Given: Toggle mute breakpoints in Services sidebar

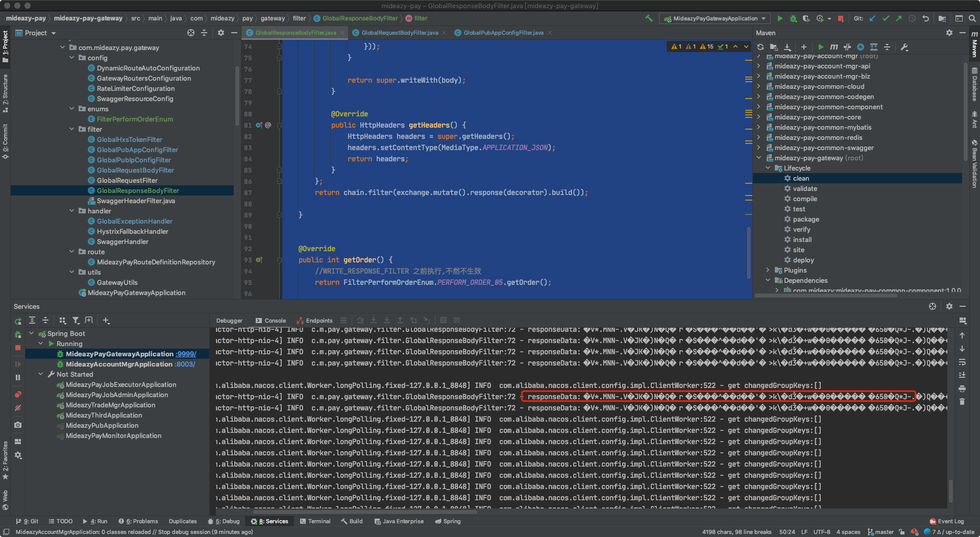Looking at the screenshot, I should coord(18,408).
